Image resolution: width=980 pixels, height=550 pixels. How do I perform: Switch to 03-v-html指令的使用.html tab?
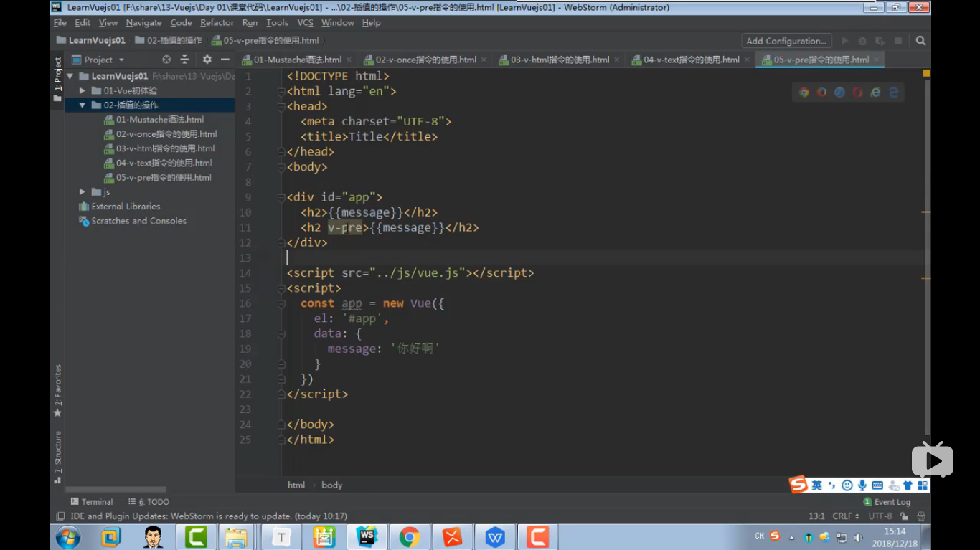[x=560, y=60]
